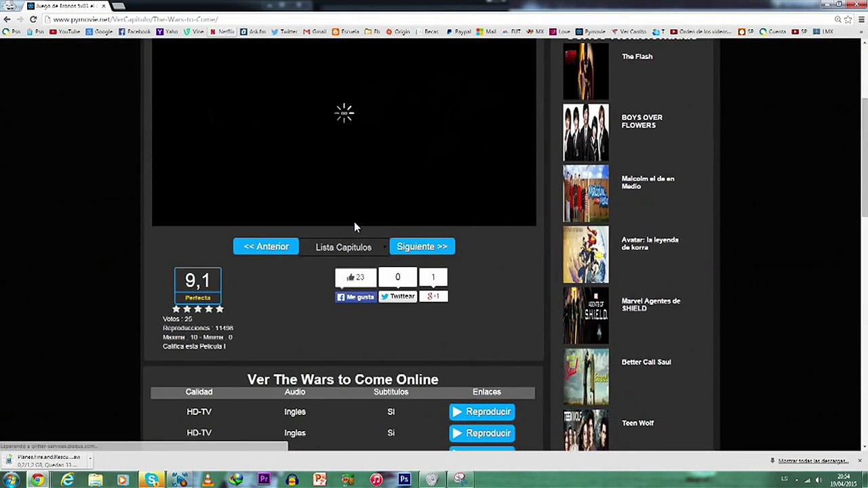Click the Google +1 button
The height and width of the screenshot is (488, 868).
pos(433,296)
